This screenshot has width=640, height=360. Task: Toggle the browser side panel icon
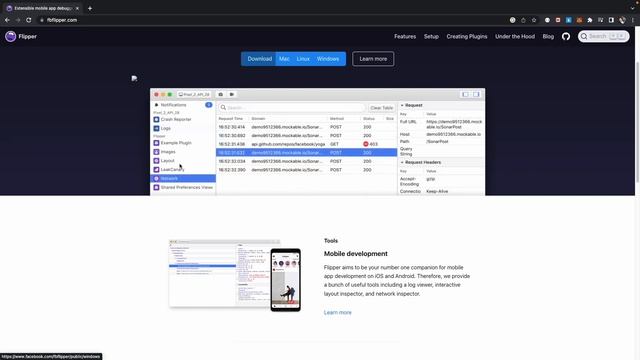pyautogui.click(x=611, y=20)
